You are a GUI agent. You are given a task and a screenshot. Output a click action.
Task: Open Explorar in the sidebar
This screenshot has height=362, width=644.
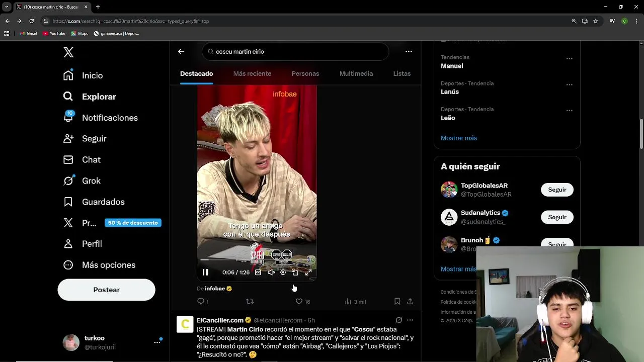point(90,97)
